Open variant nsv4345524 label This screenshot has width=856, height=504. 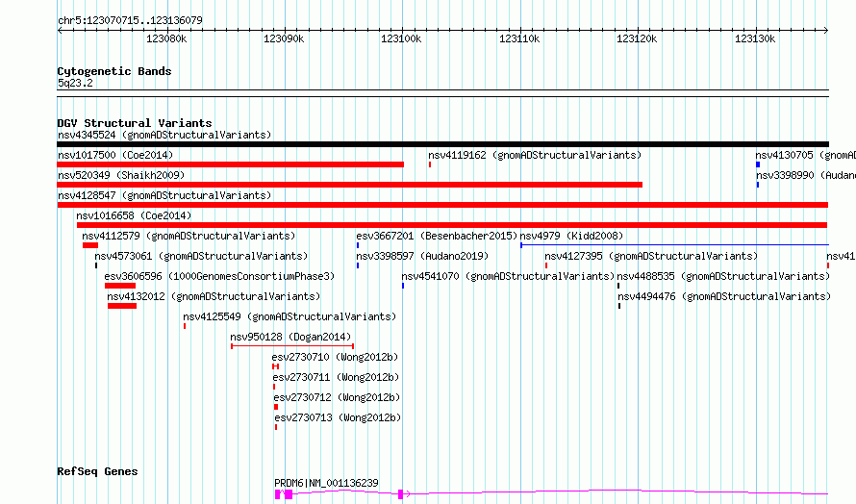pyautogui.click(x=164, y=135)
